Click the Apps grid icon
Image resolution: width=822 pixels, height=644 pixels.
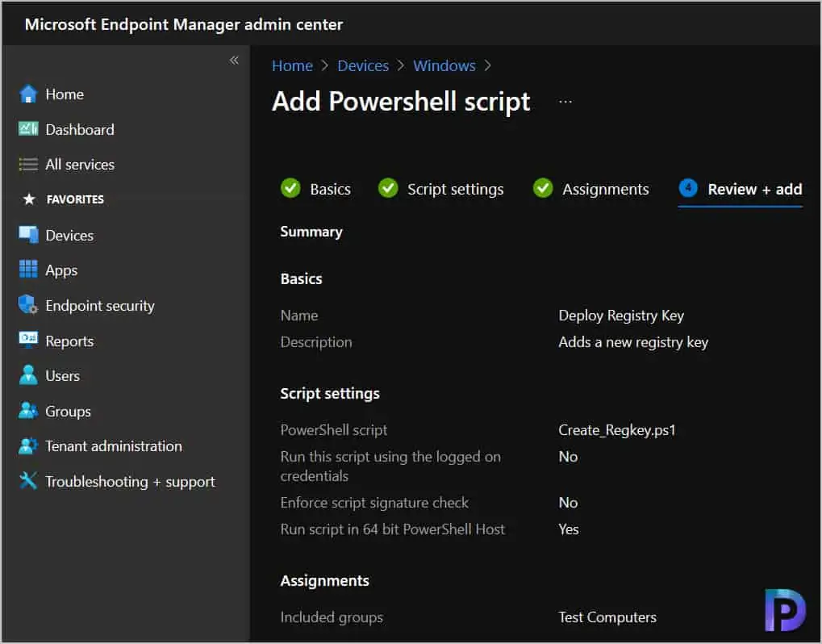pos(28,270)
